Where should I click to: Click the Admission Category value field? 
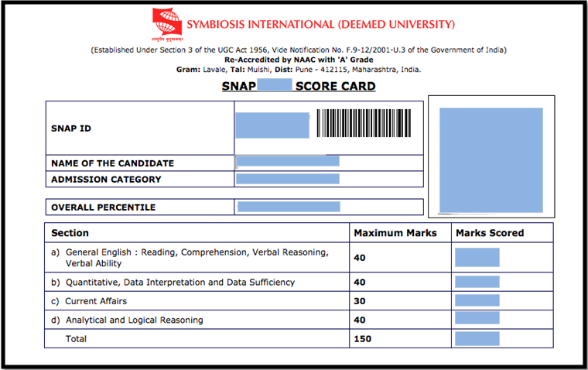[x=289, y=179]
